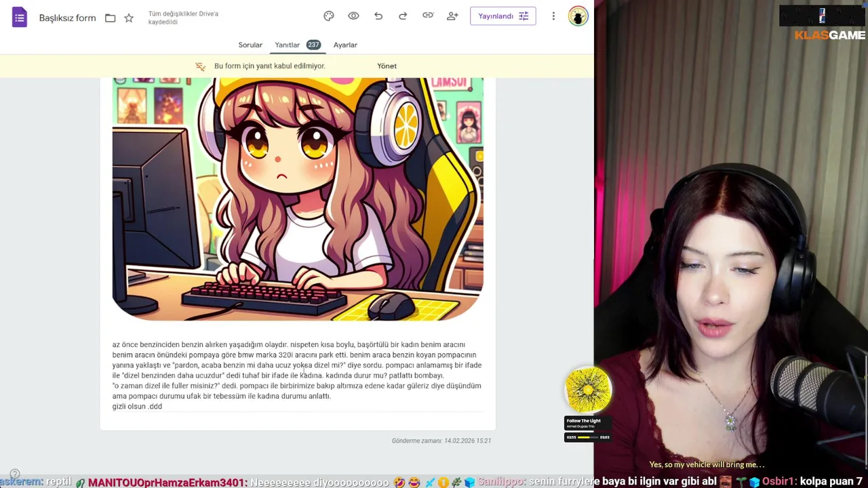
Task: Click the redo arrow icon
Action: click(x=403, y=16)
